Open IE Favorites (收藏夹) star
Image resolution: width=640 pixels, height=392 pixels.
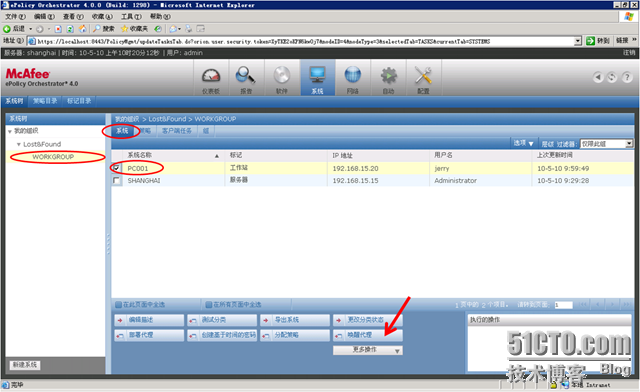(x=134, y=29)
